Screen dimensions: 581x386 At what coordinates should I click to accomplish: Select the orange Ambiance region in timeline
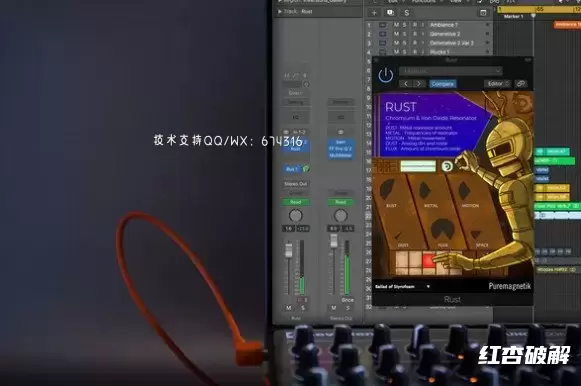click(568, 25)
